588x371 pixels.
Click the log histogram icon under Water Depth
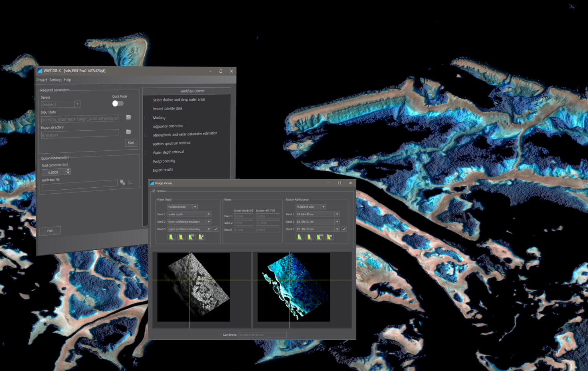pos(192,237)
